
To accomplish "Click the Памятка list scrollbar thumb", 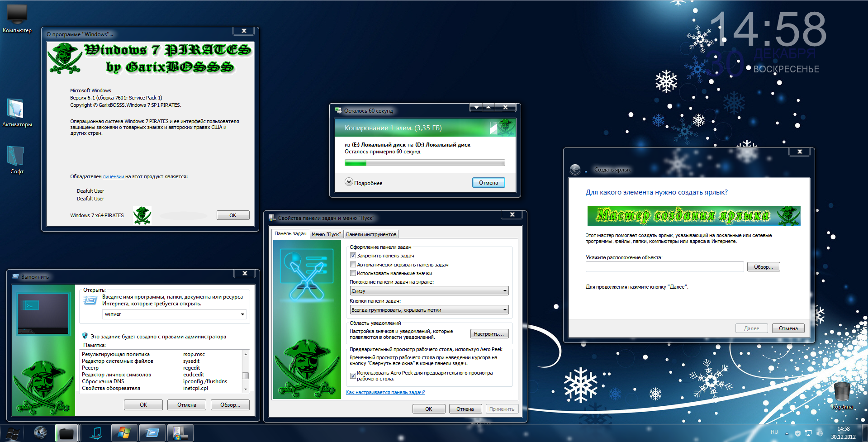I will click(246, 375).
